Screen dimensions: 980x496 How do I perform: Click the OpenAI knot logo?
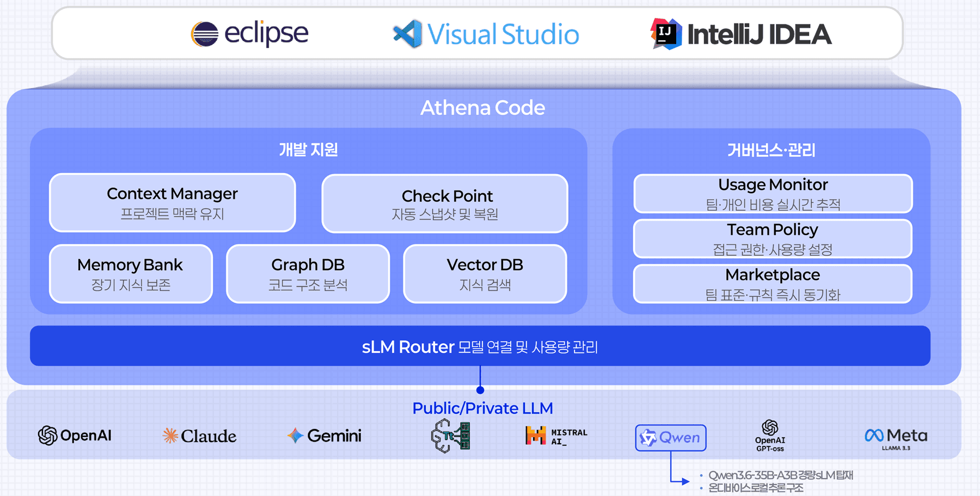47,436
